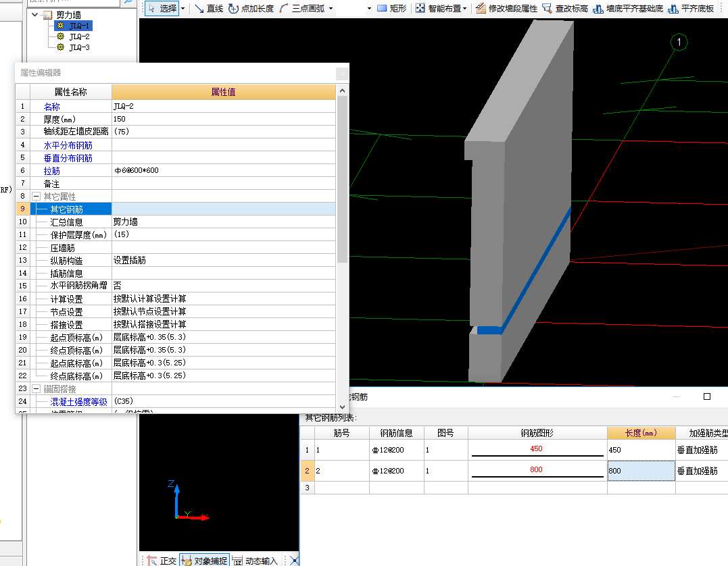Click the 钢筋图形 column header

point(537,433)
